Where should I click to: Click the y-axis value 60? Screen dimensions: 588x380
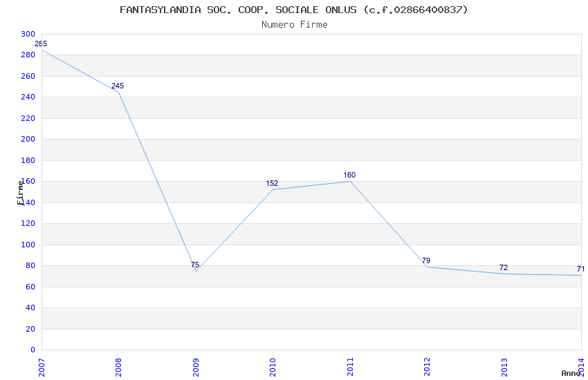[x=30, y=287]
